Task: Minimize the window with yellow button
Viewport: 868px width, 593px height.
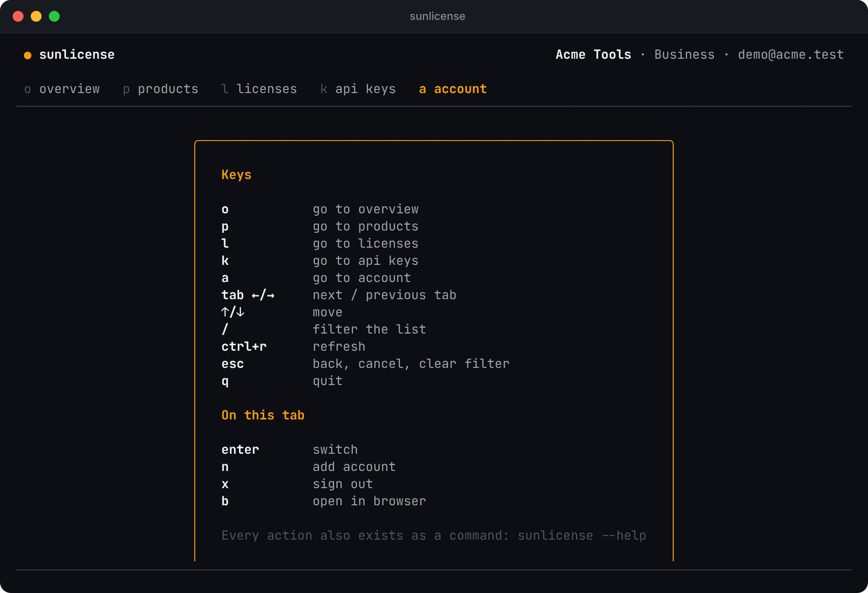Action: [36, 16]
